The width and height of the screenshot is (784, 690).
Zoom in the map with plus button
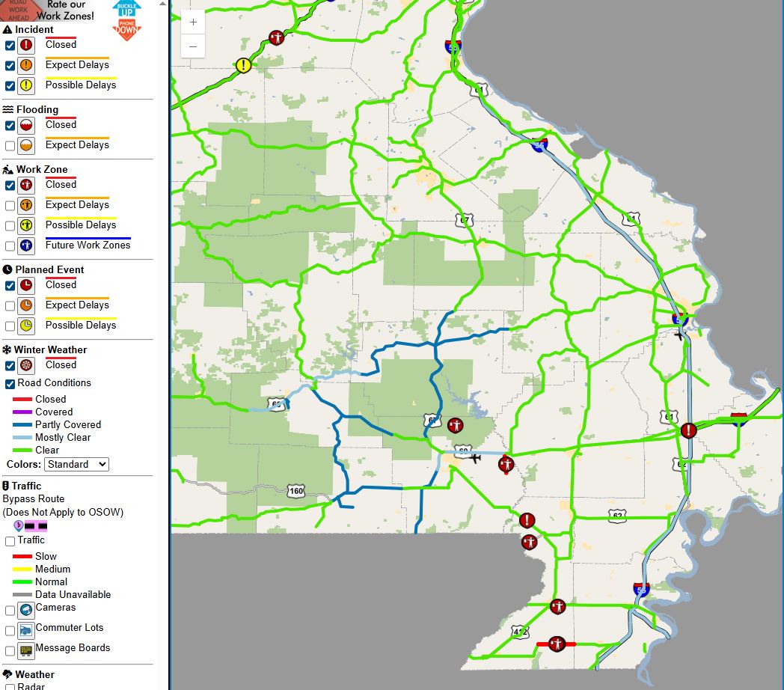193,22
